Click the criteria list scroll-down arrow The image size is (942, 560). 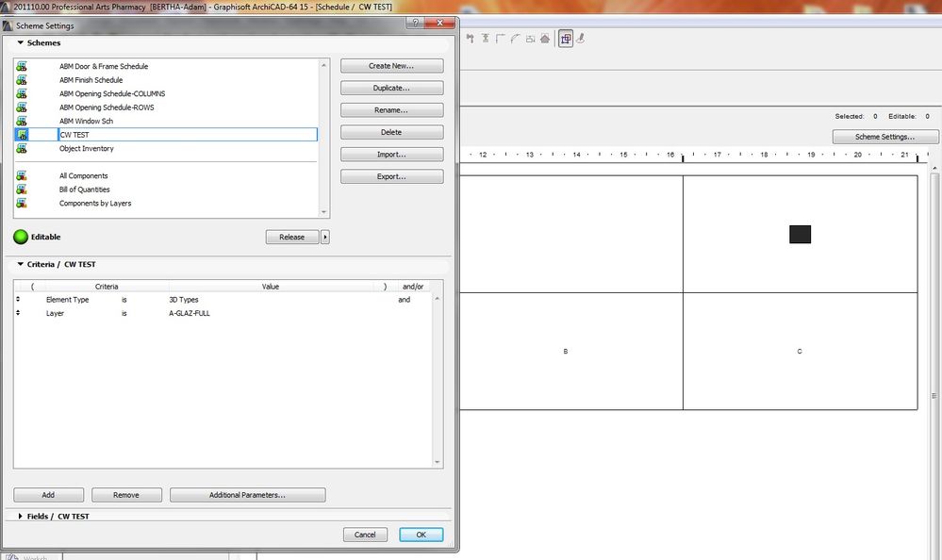pos(437,462)
